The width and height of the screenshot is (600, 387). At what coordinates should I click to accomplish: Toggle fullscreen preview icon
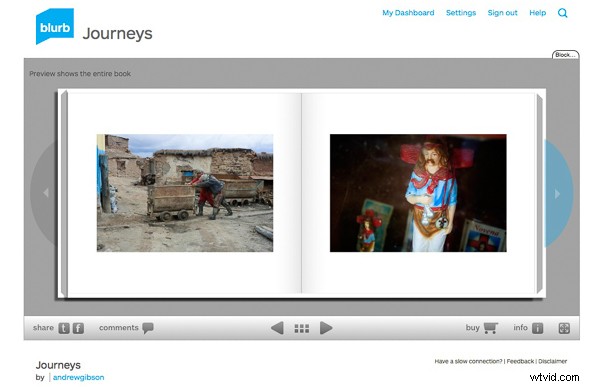(x=564, y=328)
